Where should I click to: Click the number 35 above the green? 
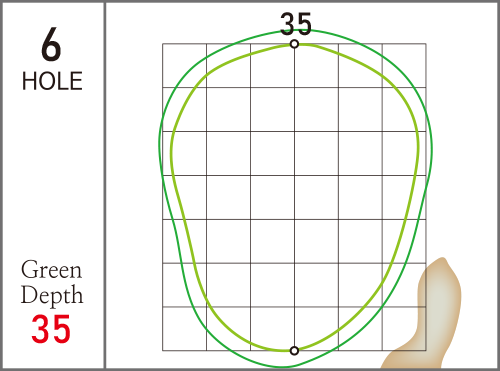point(296,24)
